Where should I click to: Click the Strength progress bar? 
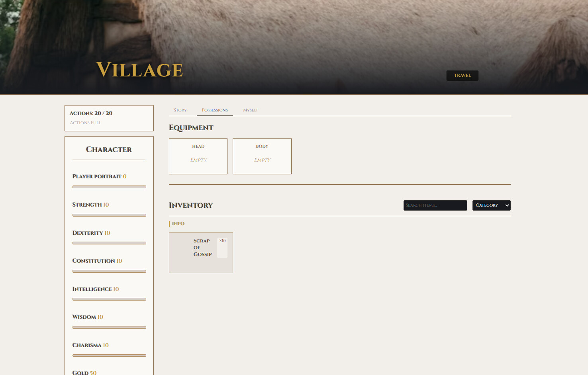(109, 215)
